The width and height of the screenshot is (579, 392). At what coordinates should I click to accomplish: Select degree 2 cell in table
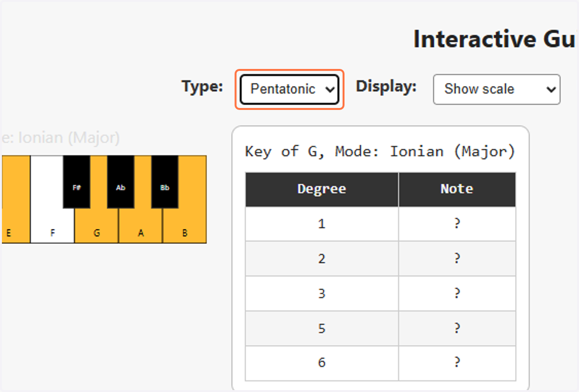tap(322, 258)
